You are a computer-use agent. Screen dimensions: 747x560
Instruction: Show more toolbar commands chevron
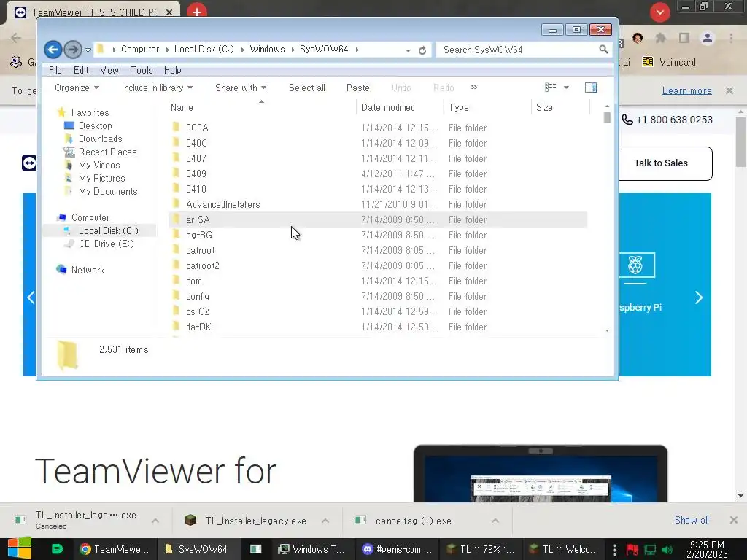(473, 87)
